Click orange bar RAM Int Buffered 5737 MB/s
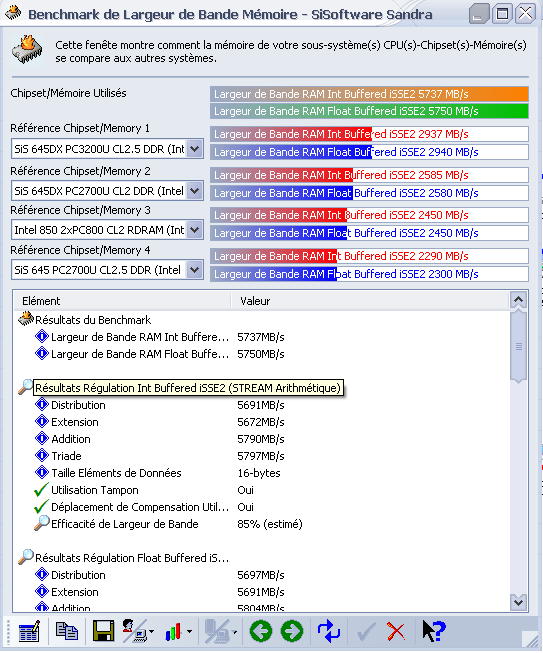The image size is (543, 653). [x=369, y=94]
